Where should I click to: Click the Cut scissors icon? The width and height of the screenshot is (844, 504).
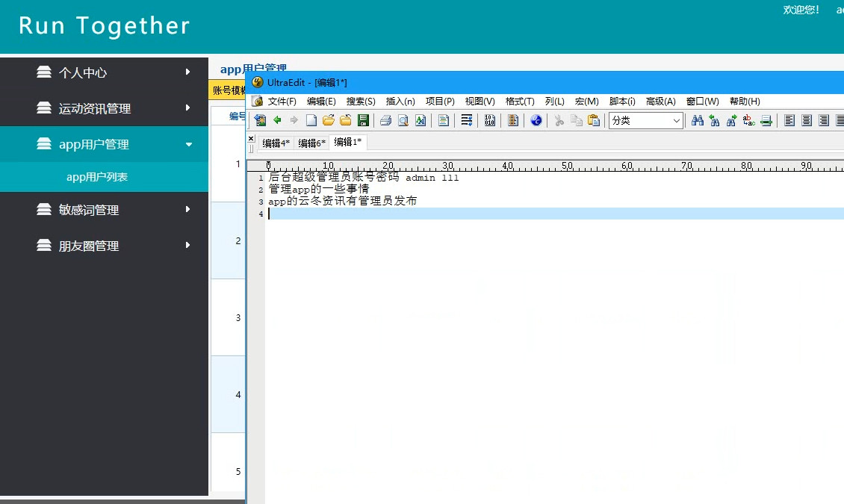[559, 120]
